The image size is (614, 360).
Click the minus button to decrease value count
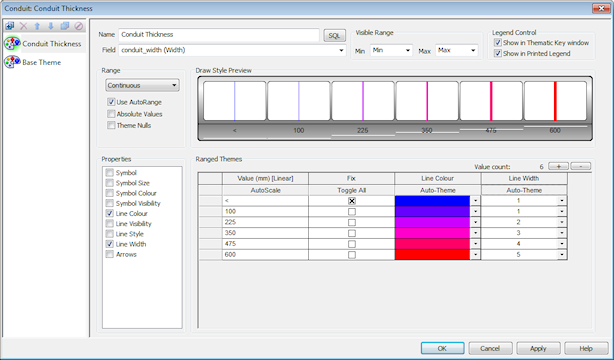[x=581, y=166]
